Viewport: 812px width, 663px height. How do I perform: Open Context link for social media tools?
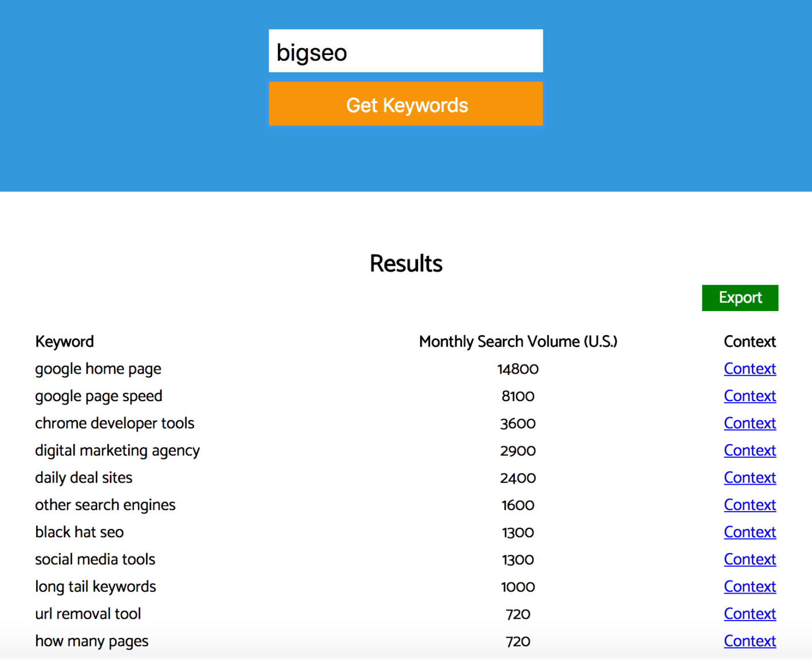pyautogui.click(x=750, y=559)
